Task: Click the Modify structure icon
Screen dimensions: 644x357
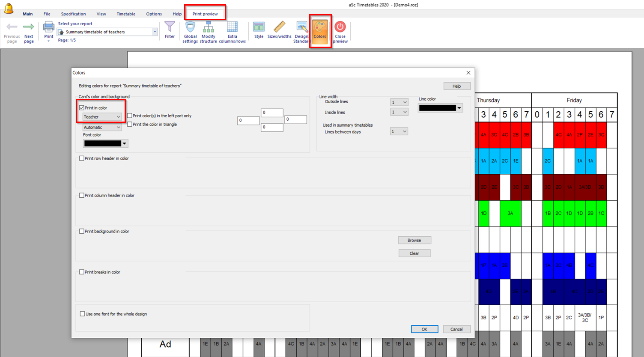Action: (x=208, y=28)
